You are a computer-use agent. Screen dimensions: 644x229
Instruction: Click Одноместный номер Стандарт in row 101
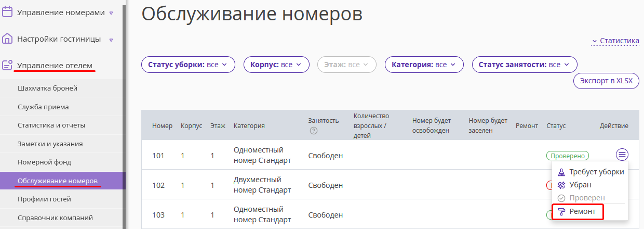(x=262, y=155)
